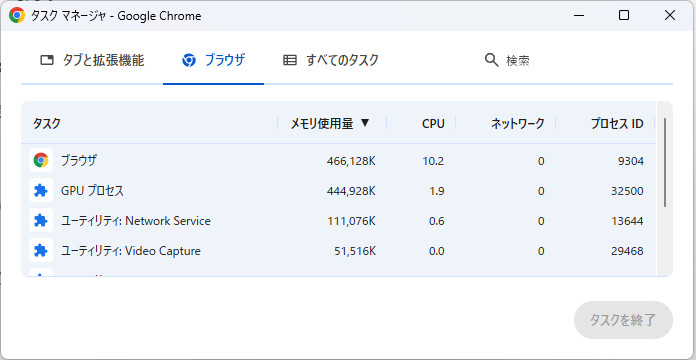Image resolution: width=696 pixels, height=360 pixels.
Task: Click process ID 29468
Action: [x=627, y=251]
